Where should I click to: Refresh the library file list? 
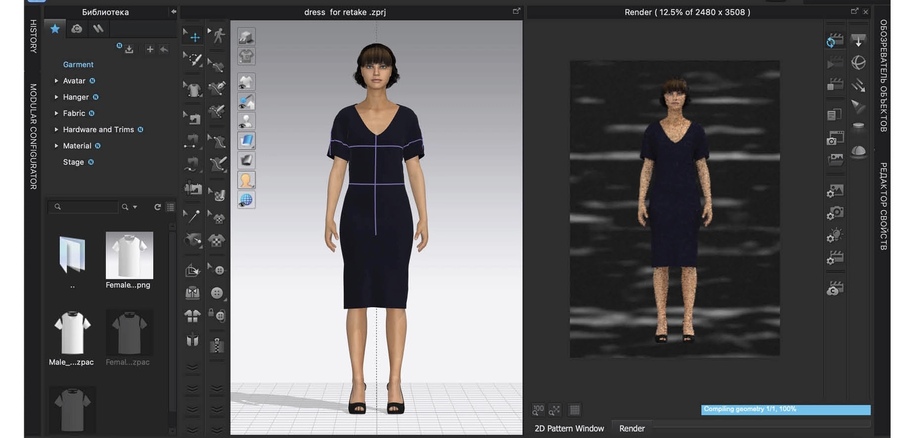coord(157,207)
